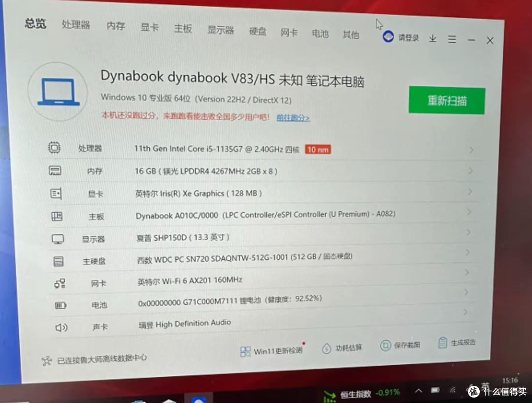Open the 前往跑分 benchmark link
Image resolution: width=532 pixels, height=403 pixels.
point(293,118)
